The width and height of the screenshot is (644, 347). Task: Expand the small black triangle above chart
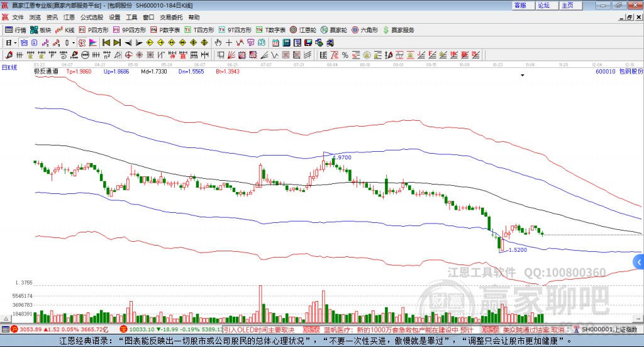point(522,75)
